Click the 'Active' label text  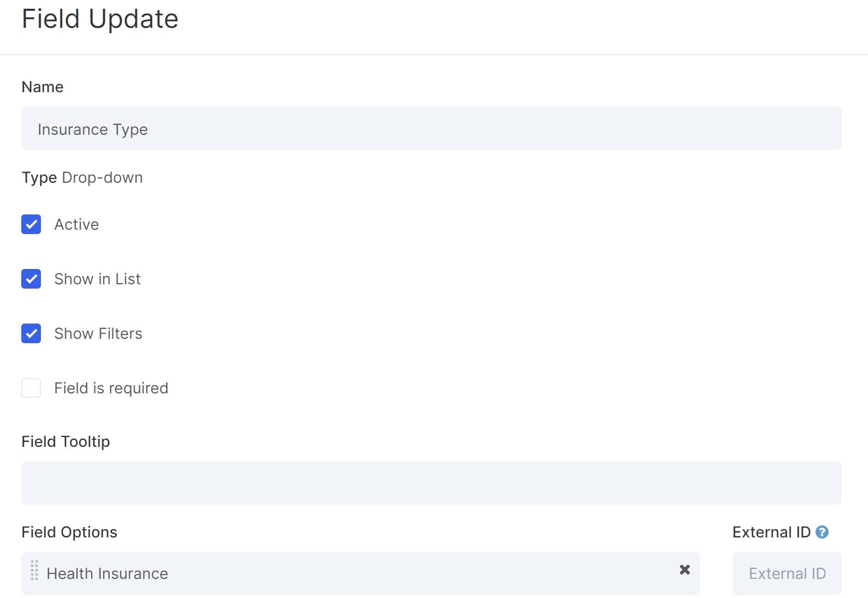(x=77, y=224)
